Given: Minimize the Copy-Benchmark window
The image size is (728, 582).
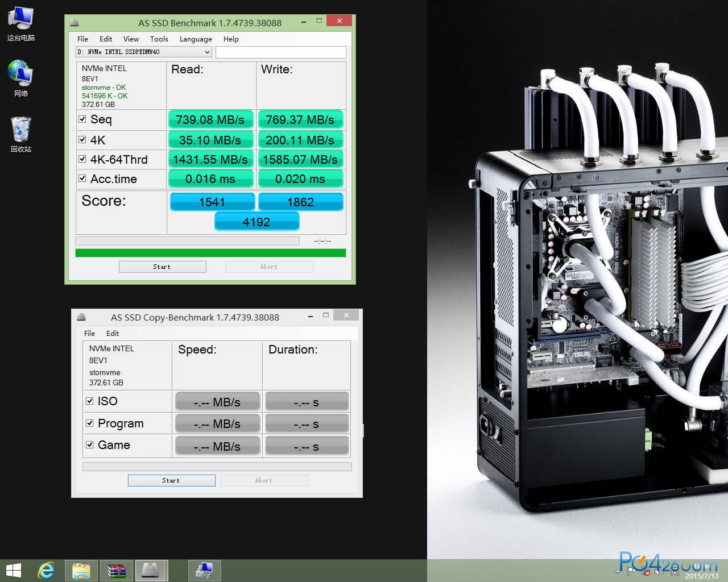Looking at the screenshot, I should [310, 315].
